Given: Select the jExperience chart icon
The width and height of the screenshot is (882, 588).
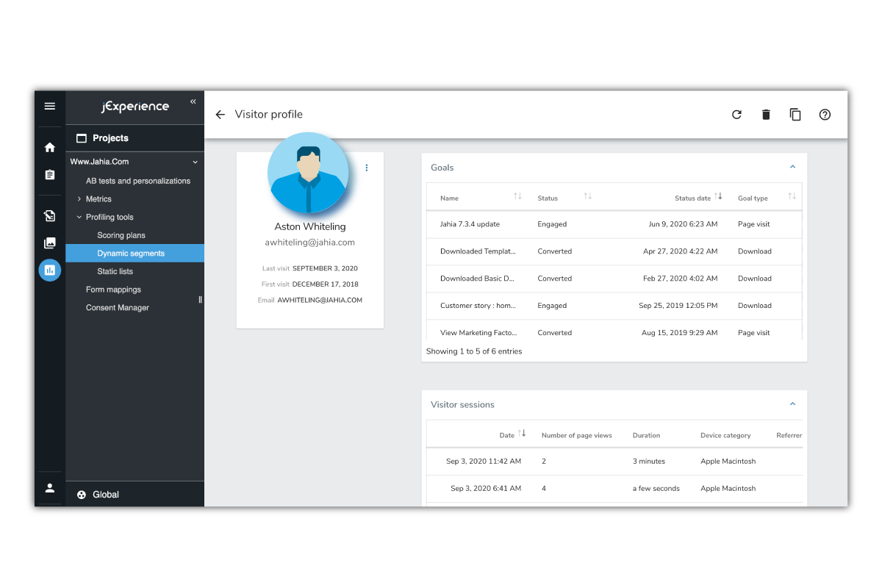Looking at the screenshot, I should click(49, 270).
